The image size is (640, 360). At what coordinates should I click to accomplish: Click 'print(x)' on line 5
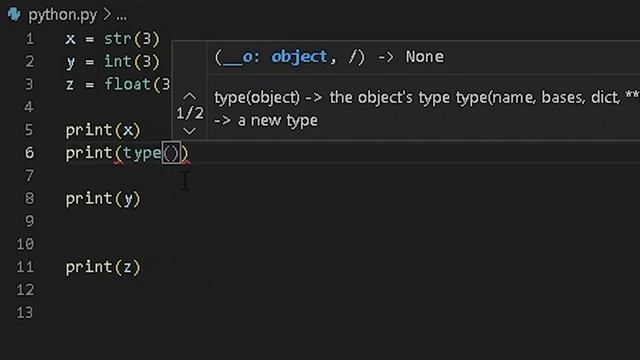click(103, 130)
